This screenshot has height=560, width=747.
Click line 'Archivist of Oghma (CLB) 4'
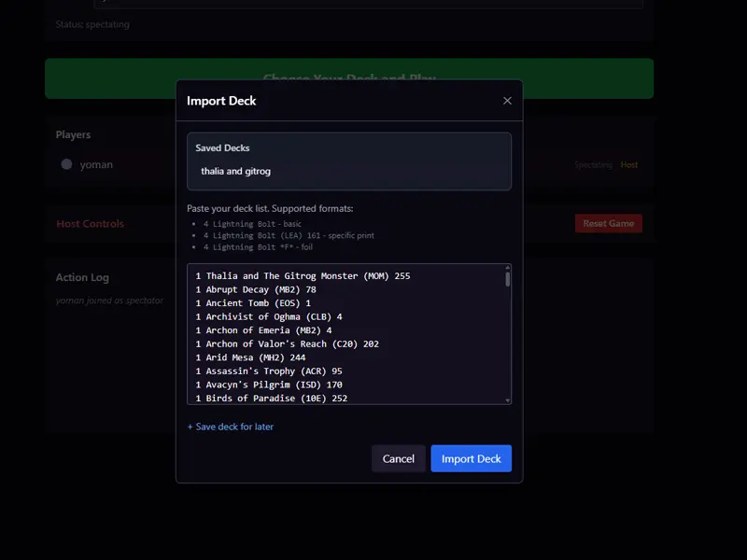point(269,316)
